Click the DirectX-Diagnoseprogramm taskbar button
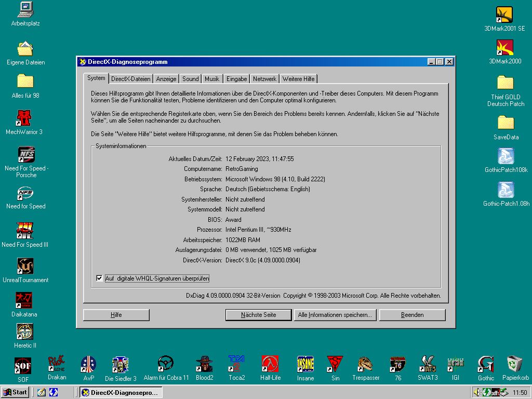 coord(121,393)
